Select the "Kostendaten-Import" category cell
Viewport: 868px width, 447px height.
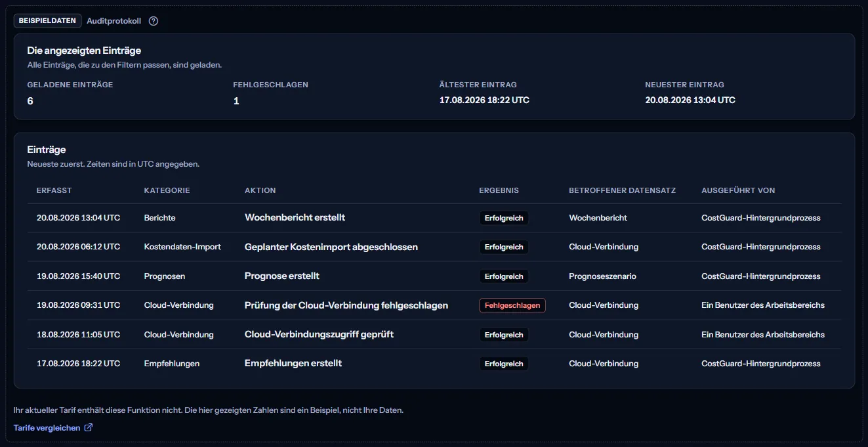pyautogui.click(x=182, y=247)
